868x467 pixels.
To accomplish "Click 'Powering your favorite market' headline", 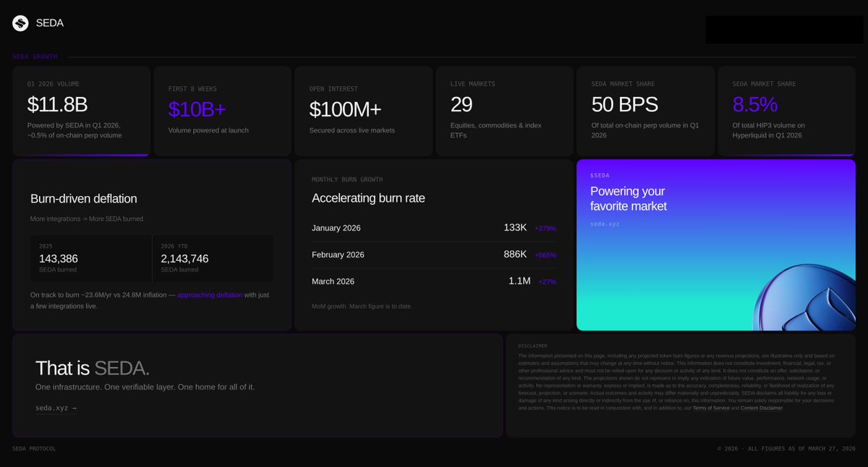I will [x=629, y=198].
